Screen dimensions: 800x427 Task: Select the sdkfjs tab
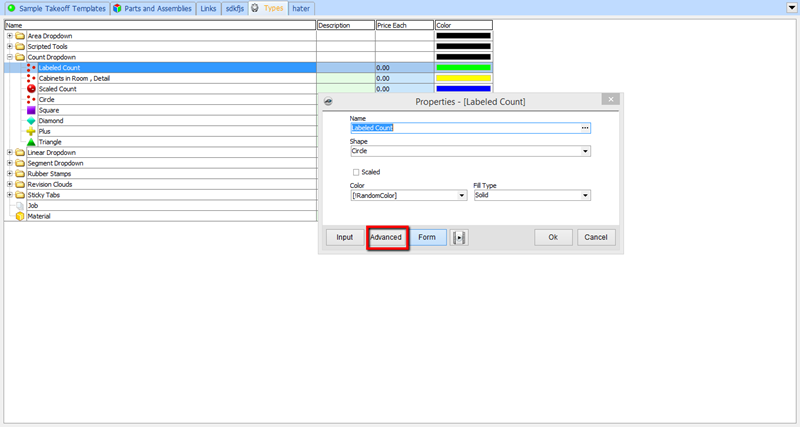pos(235,8)
